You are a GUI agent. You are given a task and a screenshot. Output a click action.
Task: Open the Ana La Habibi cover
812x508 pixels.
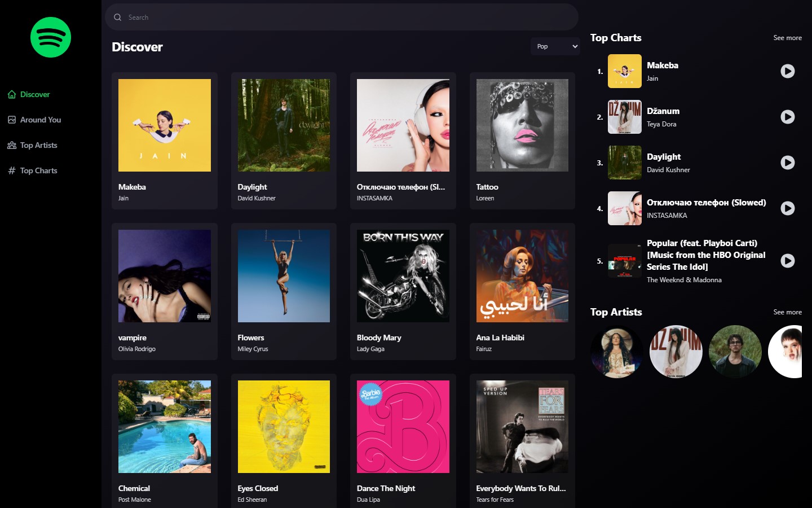pos(522,276)
